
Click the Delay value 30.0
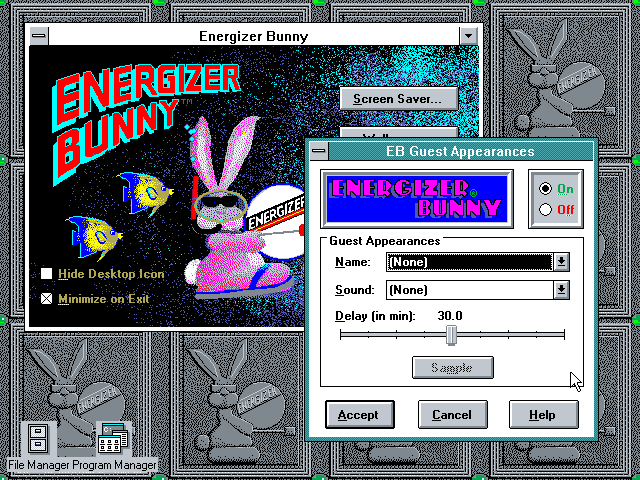[x=450, y=316]
